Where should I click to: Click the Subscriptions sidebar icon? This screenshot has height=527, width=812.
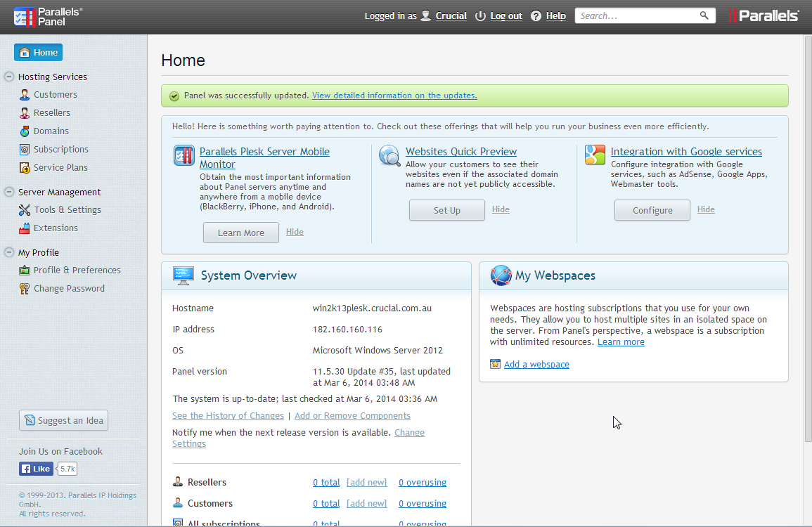click(25, 150)
